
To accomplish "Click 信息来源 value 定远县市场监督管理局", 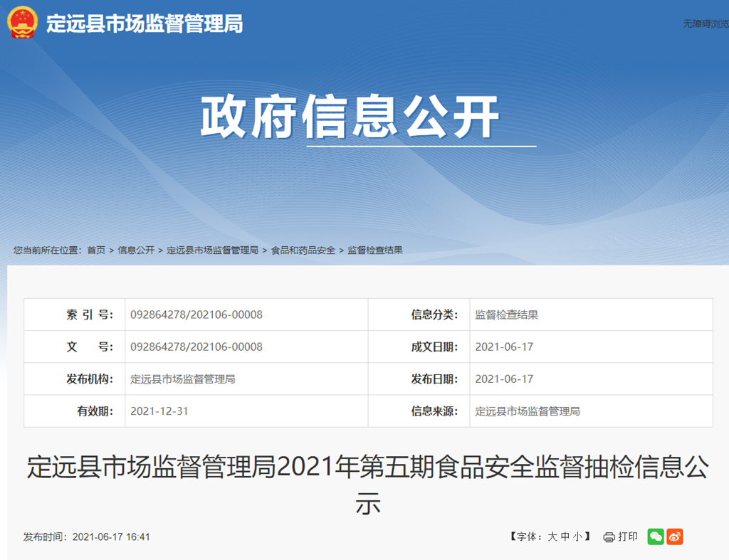I will [528, 411].
